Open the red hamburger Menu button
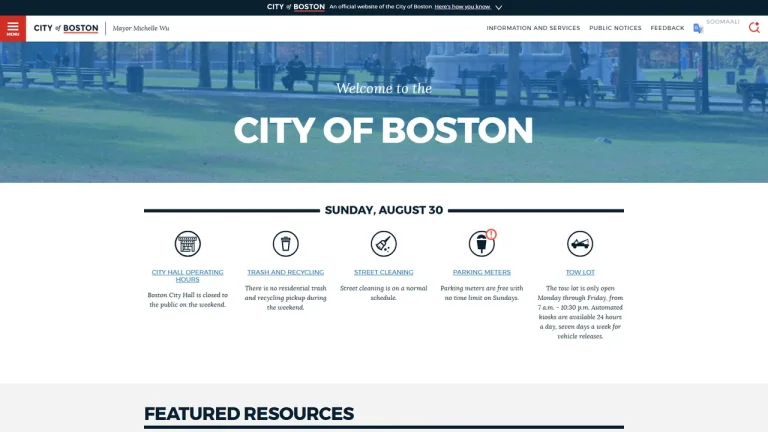The width and height of the screenshot is (768, 432). (x=13, y=28)
